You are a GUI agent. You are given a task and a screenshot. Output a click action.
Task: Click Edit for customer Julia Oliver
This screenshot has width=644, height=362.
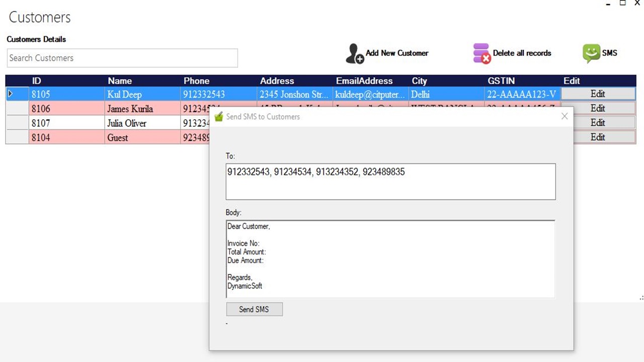click(x=597, y=122)
